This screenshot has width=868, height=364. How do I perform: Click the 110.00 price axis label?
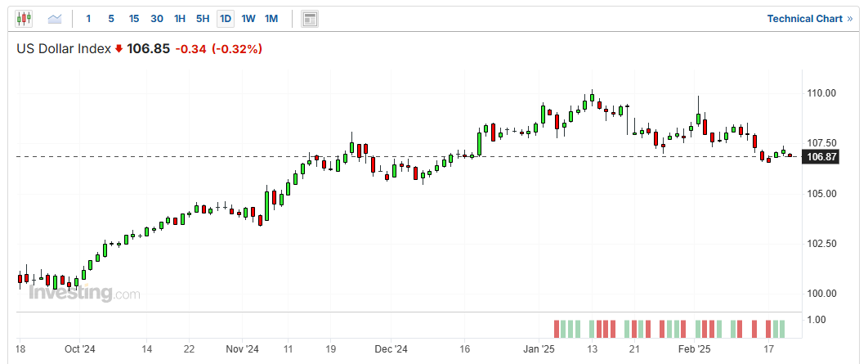pyautogui.click(x=820, y=93)
